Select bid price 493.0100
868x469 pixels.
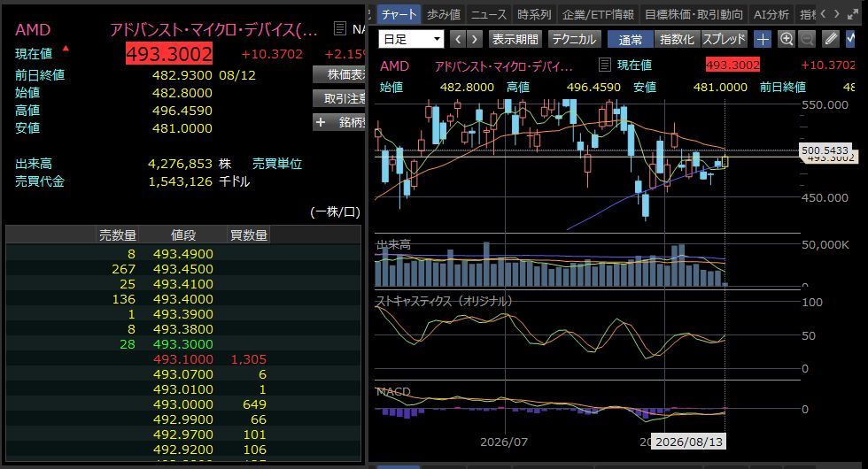182,389
